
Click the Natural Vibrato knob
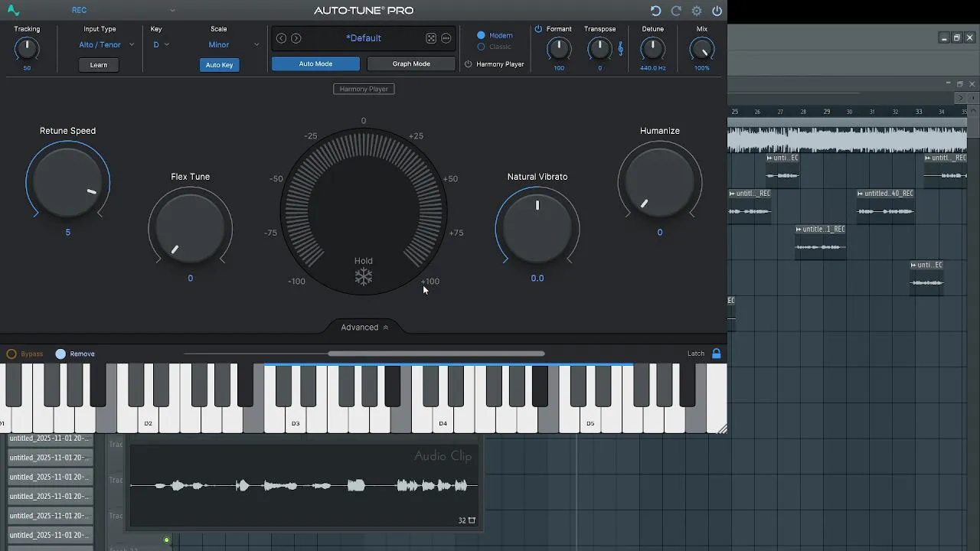[x=537, y=228]
